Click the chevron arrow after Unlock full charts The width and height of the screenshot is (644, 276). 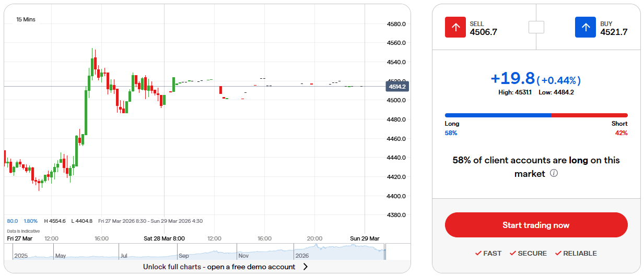[306, 267]
